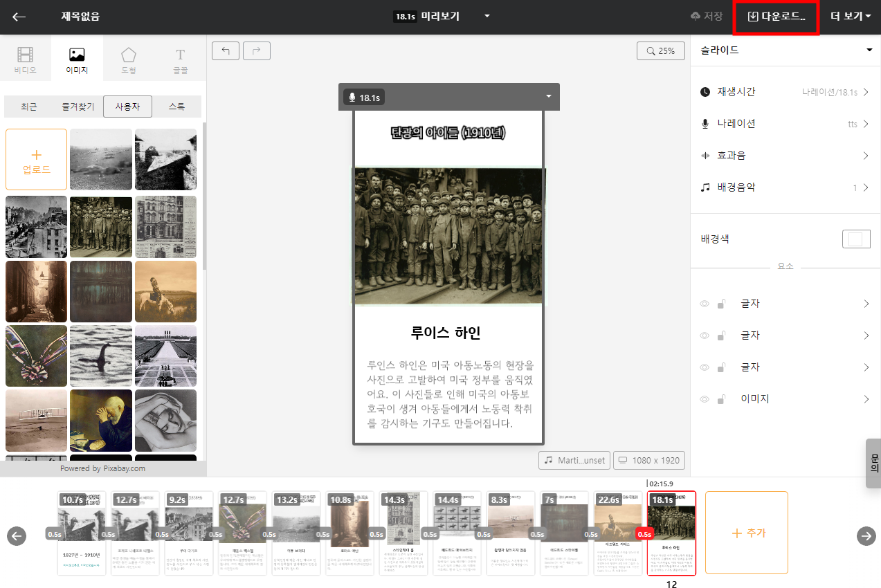The width and height of the screenshot is (881, 588).
Task: Open the 25% zoom control
Action: pos(661,50)
